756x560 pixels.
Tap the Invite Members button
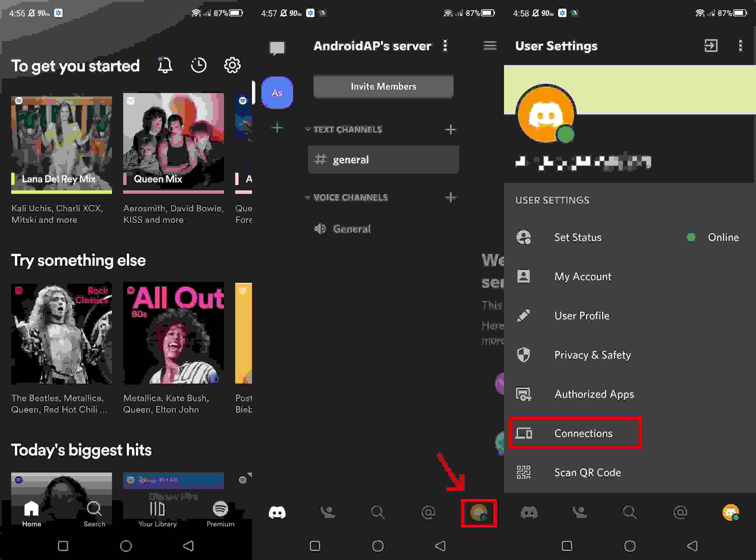click(x=383, y=86)
